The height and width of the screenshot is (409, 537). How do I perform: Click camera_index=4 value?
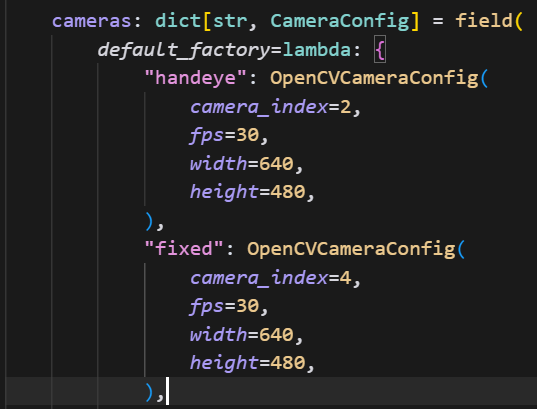coord(345,278)
